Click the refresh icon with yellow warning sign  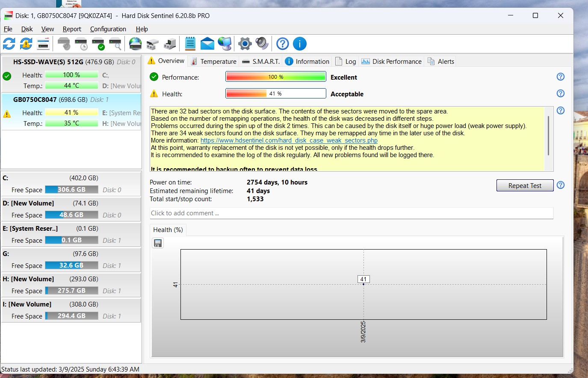[26, 44]
